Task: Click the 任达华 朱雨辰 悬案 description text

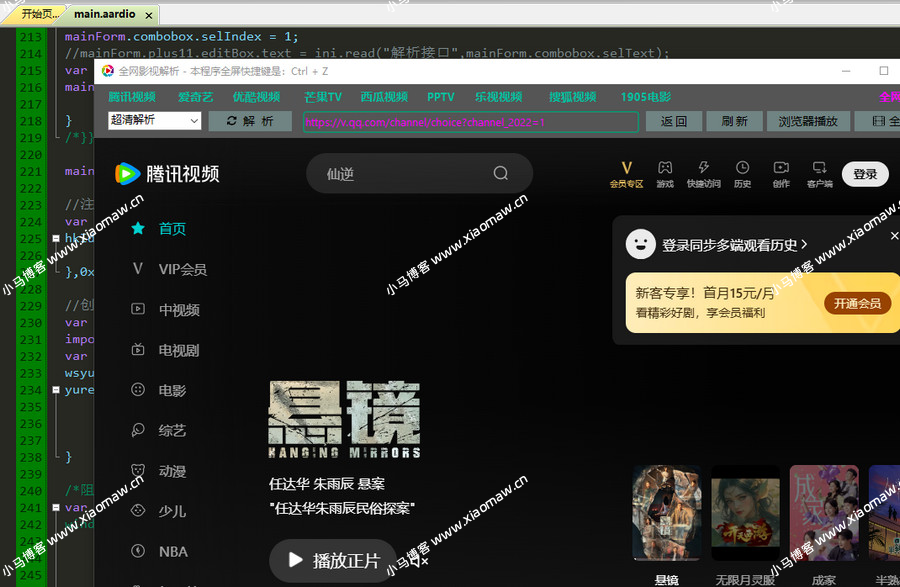Action: [327, 484]
